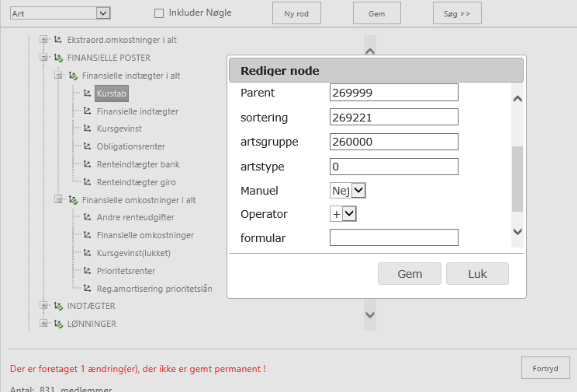Image resolution: width=577 pixels, height=392 pixels.
Task: Click Luk to close the dialog
Action: point(477,273)
